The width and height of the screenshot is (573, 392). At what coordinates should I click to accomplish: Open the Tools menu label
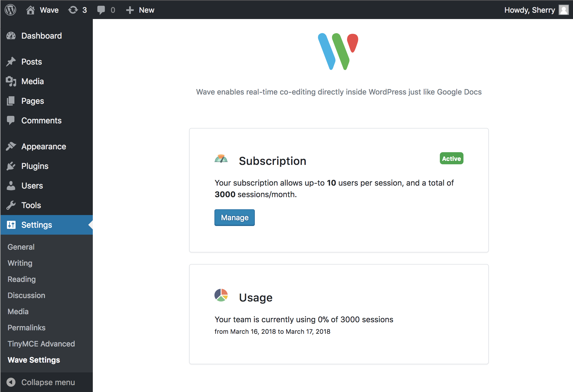point(31,205)
